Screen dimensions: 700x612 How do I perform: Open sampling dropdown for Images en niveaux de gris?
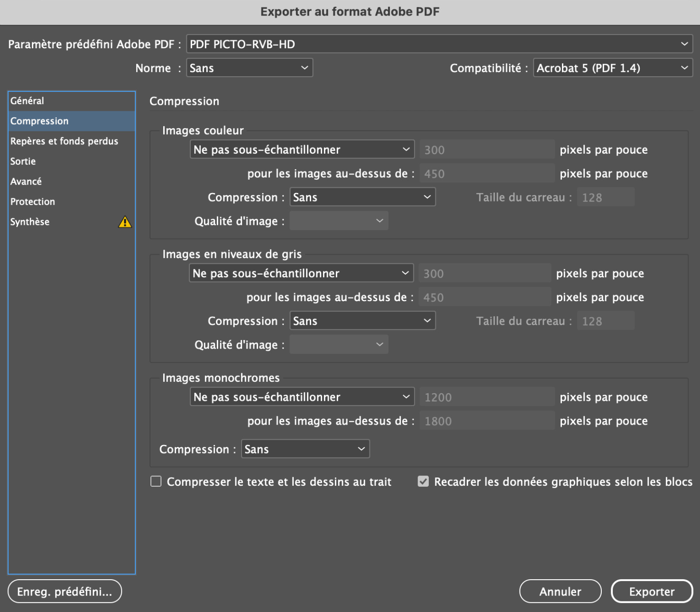click(x=301, y=273)
